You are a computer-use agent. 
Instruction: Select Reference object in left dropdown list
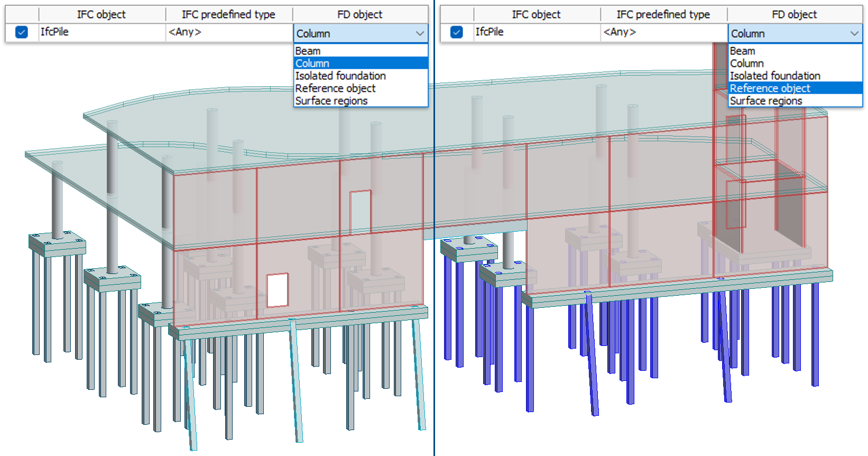[335, 88]
